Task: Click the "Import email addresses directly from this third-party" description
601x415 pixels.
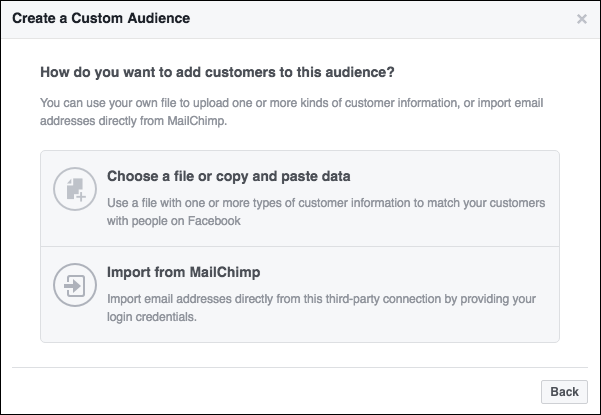Action: point(320,298)
